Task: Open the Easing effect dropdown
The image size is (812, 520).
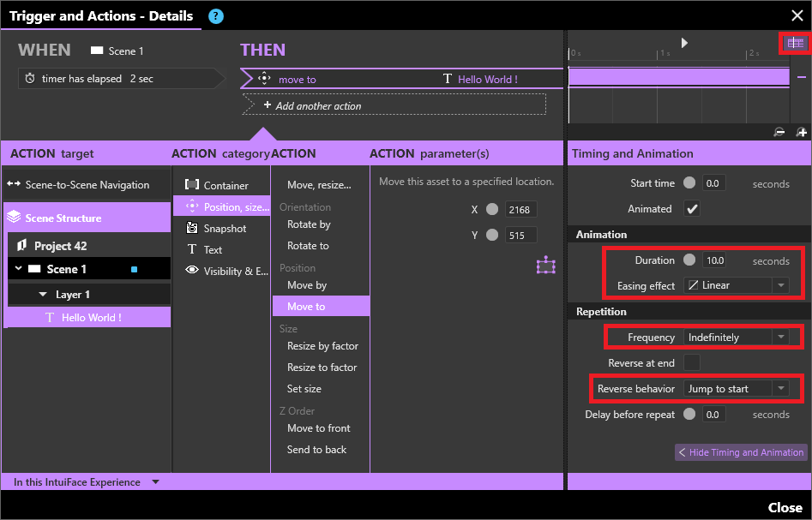Action: click(737, 286)
